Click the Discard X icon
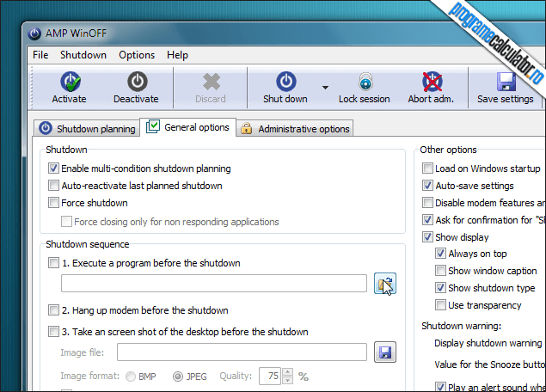Screen dimensions: 546x392 coord(211,82)
